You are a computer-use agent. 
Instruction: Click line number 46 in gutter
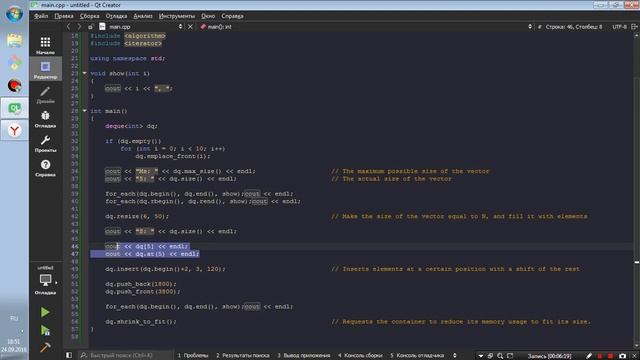tap(75, 246)
